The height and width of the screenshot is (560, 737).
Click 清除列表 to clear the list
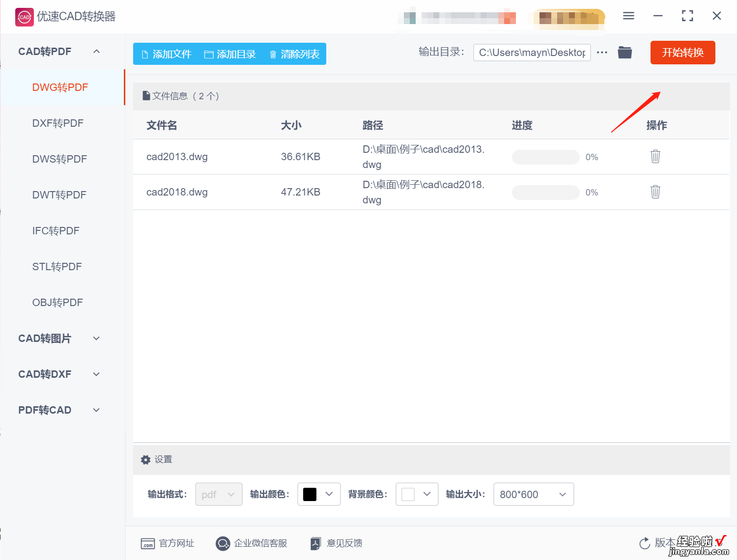(x=294, y=54)
